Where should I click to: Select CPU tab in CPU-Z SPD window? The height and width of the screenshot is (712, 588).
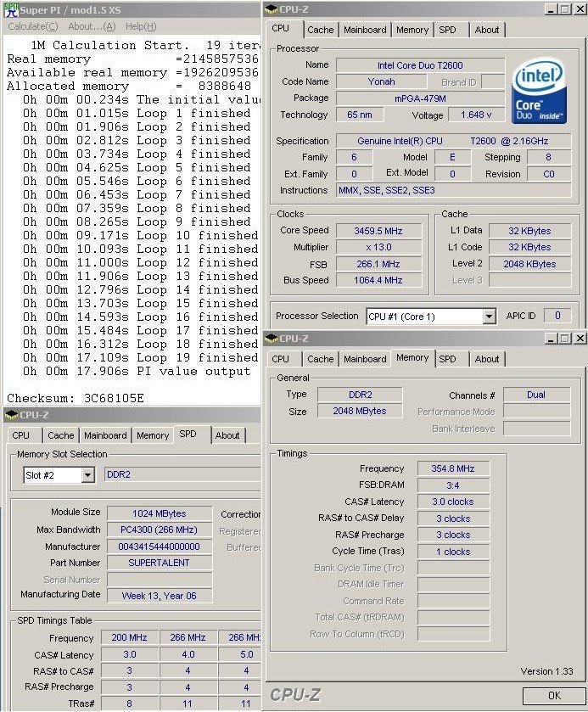pos(21,435)
